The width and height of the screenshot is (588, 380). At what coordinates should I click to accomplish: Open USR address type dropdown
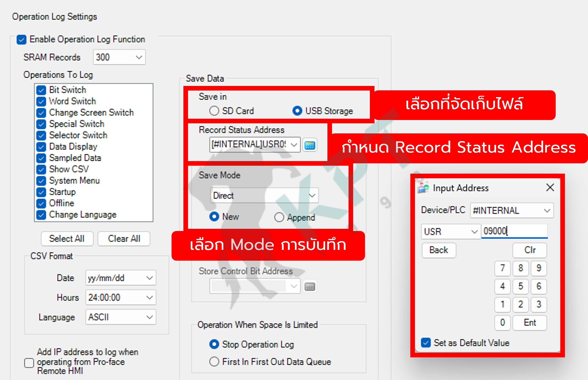click(x=451, y=231)
